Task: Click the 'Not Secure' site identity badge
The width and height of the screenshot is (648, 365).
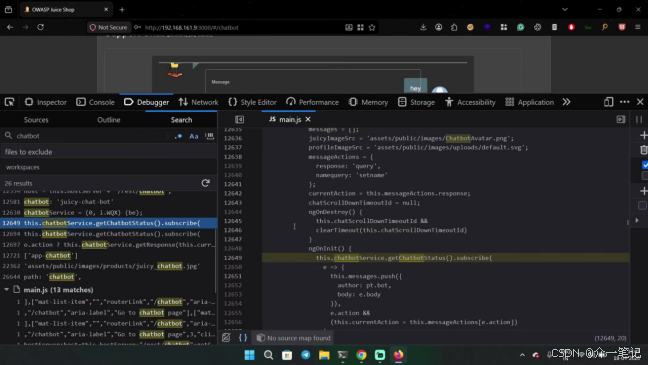Action: coord(109,27)
